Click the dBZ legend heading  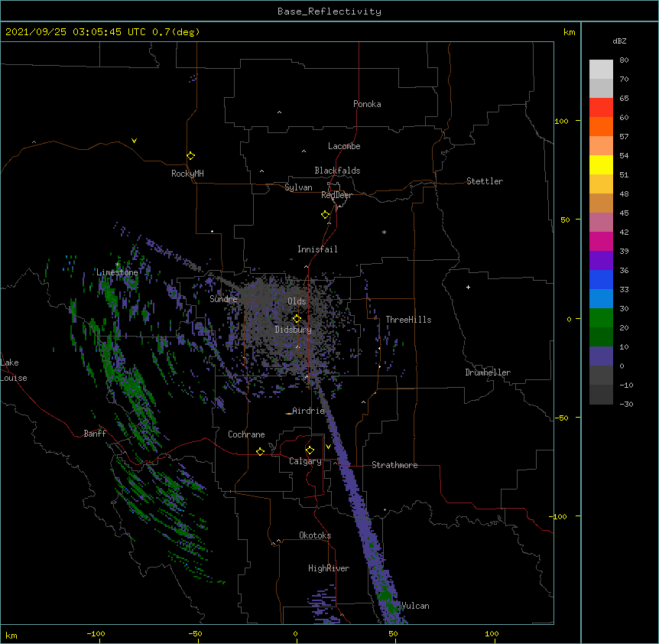[x=619, y=41]
